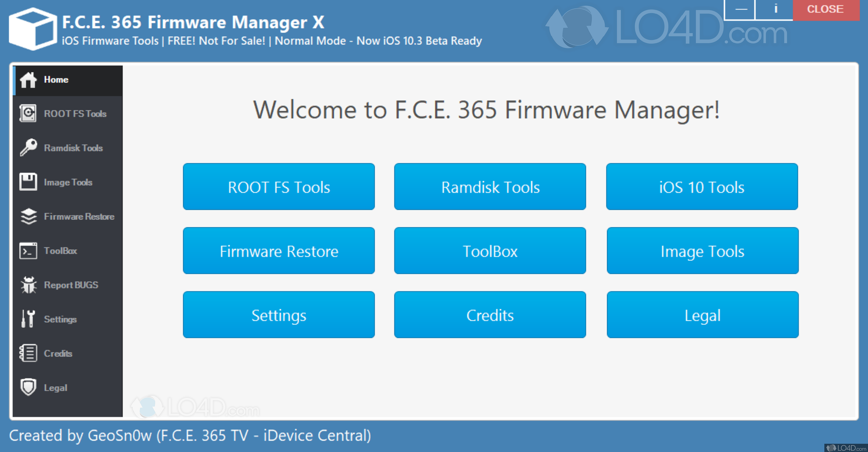Viewport: 868px width, 452px height.
Task: Select Legal text in sidebar menu
Action: [x=56, y=388]
